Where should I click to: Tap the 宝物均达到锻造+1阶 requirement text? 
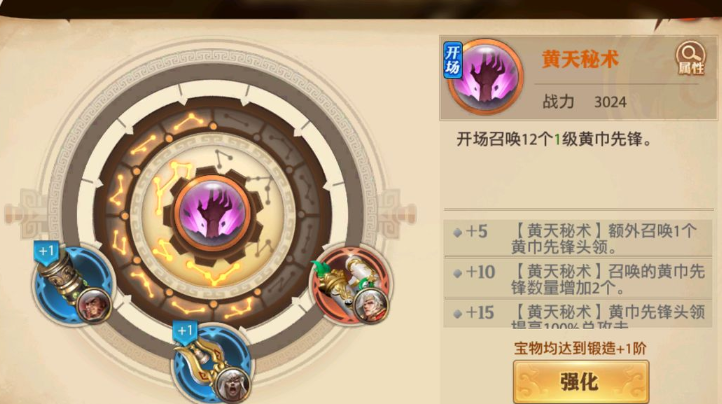tap(580, 348)
